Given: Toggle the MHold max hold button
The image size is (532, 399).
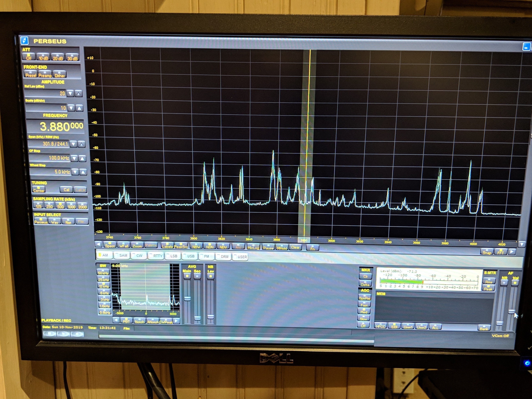Looking at the screenshot, I should point(282,247).
